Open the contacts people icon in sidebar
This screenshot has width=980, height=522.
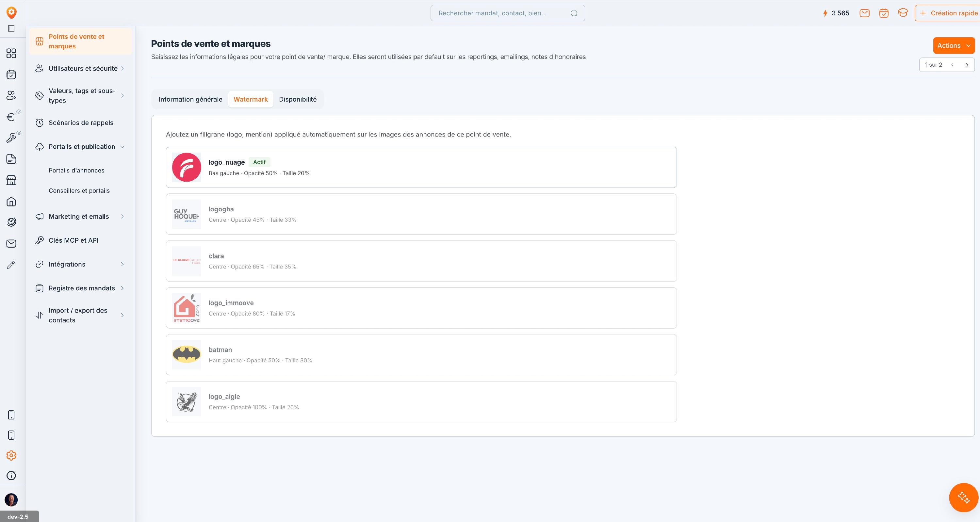[11, 95]
